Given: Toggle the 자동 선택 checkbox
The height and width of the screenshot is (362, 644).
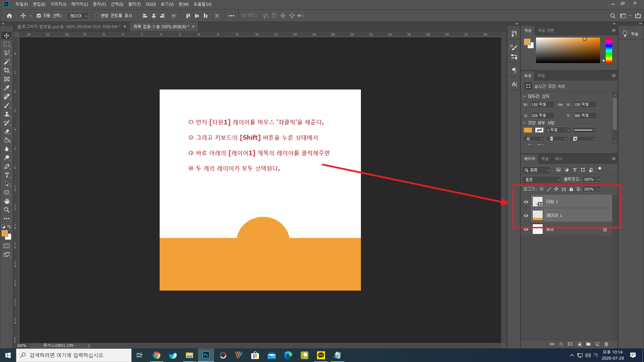Looking at the screenshot, I should (x=39, y=16).
